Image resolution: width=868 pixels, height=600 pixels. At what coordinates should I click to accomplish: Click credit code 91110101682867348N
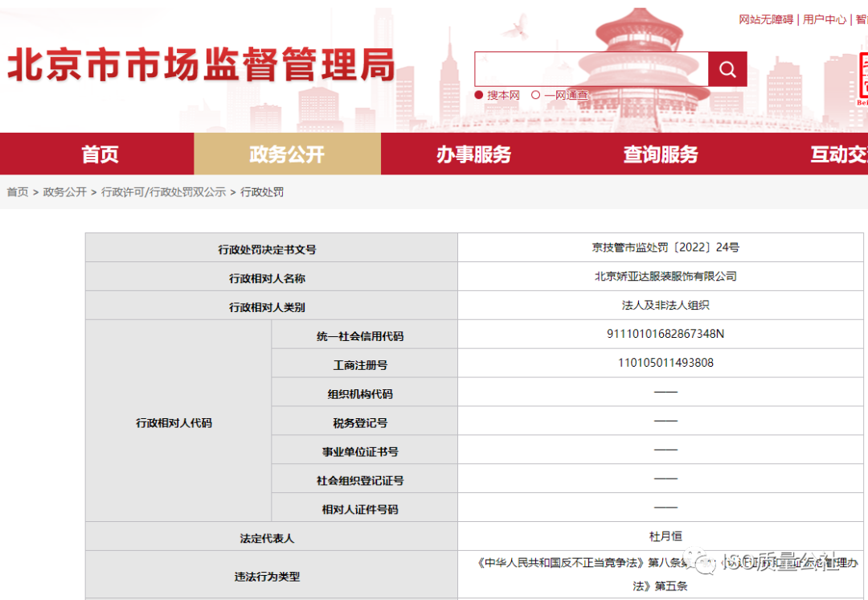click(665, 334)
